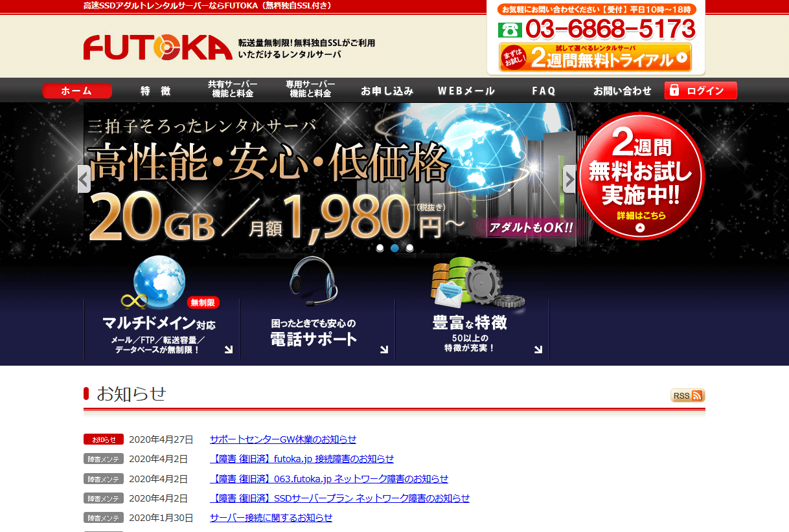The height and width of the screenshot is (532, 789).
Task: Show previous slide with left arrow
Action: pos(84,179)
